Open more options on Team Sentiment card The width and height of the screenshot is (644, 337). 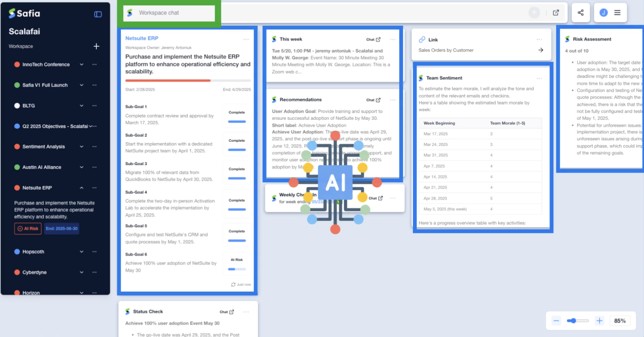(x=539, y=78)
